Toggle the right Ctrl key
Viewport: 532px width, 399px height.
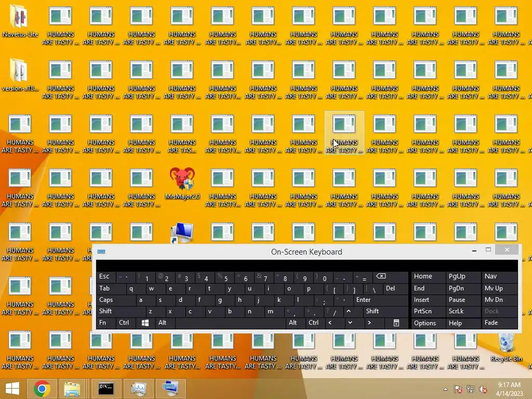tap(315, 323)
